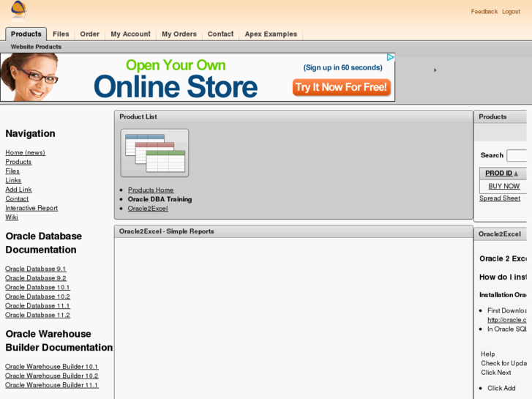Sort by PROD ID column arrow
The width and height of the screenshot is (532, 399).
tap(516, 174)
